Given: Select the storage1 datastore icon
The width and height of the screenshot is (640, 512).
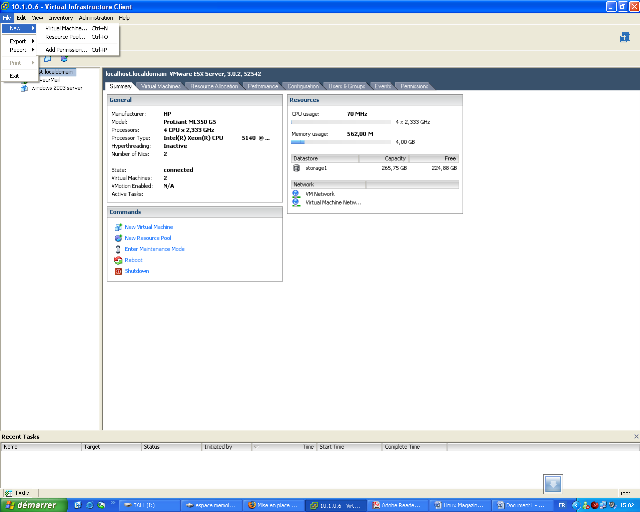Looking at the screenshot, I should click(x=297, y=168).
